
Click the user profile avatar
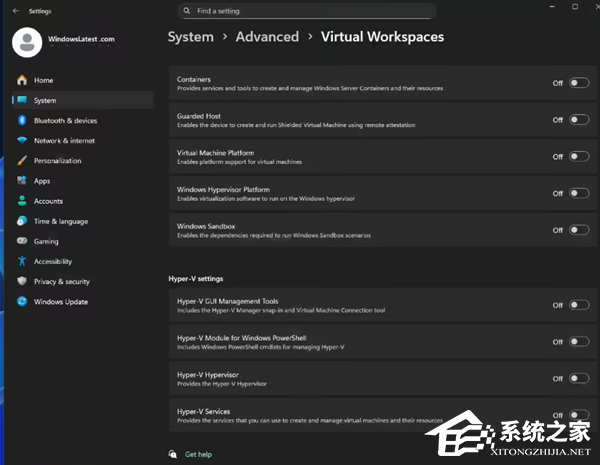click(x=27, y=42)
